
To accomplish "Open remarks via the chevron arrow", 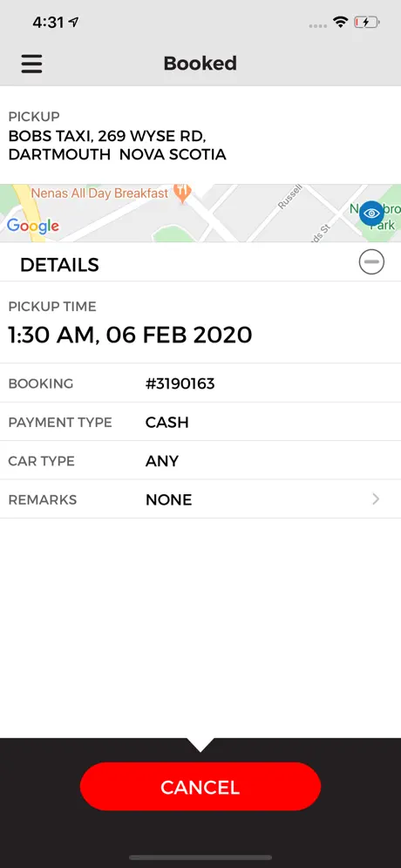I will click(x=376, y=499).
